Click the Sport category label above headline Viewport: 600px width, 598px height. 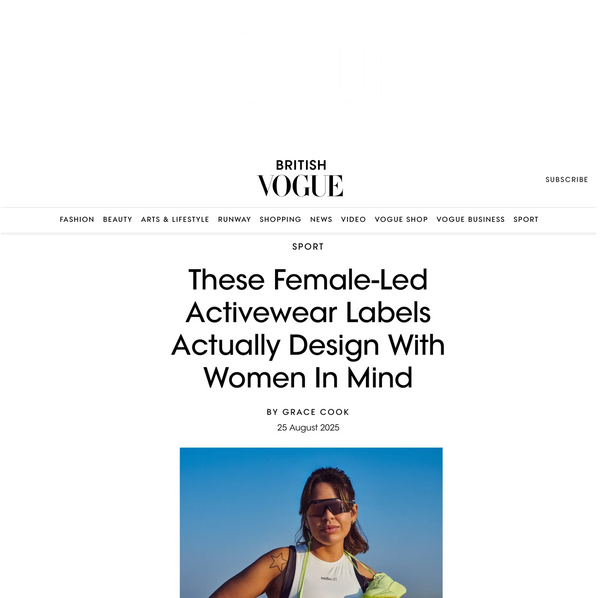[x=308, y=247]
